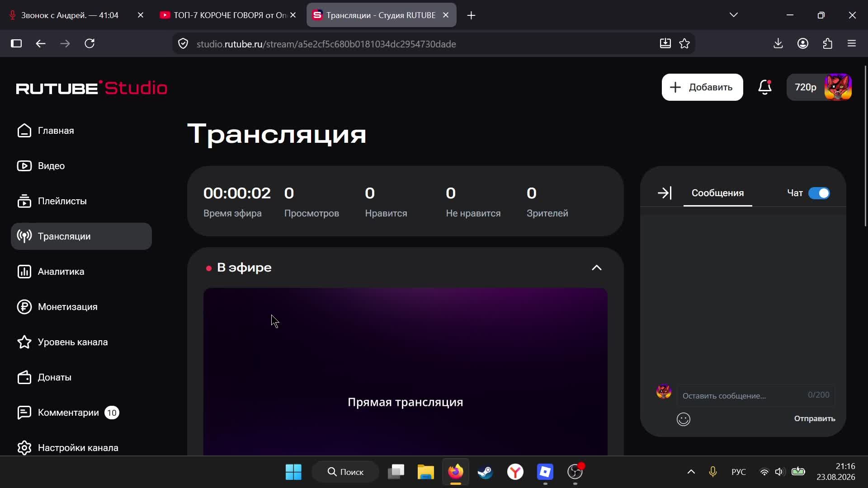Open a new browser tab
The width and height of the screenshot is (868, 488).
(471, 15)
